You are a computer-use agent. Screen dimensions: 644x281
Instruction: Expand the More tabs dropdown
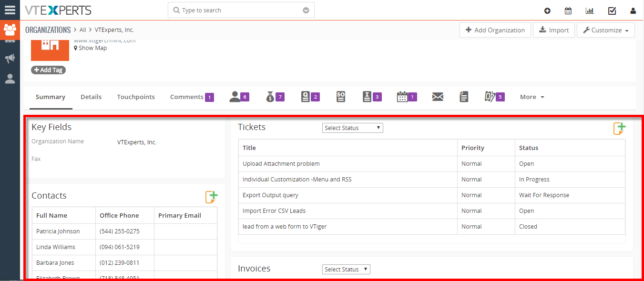pos(532,97)
